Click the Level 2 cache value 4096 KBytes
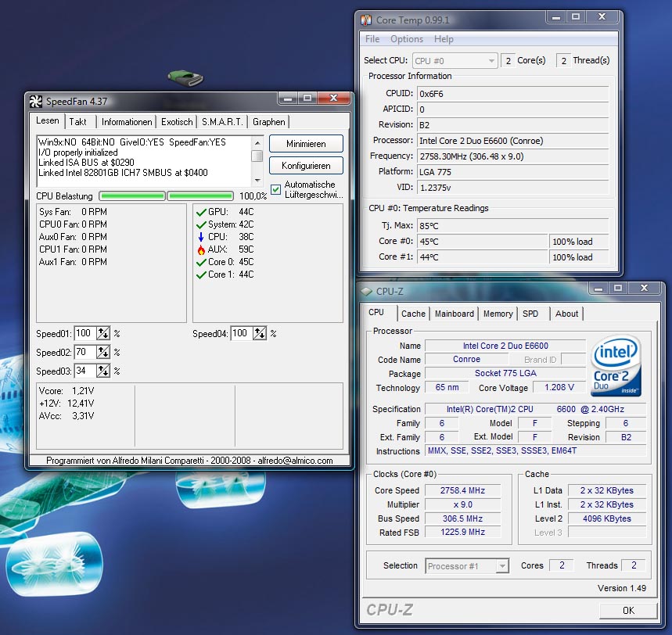This screenshot has width=672, height=635. 607,518
